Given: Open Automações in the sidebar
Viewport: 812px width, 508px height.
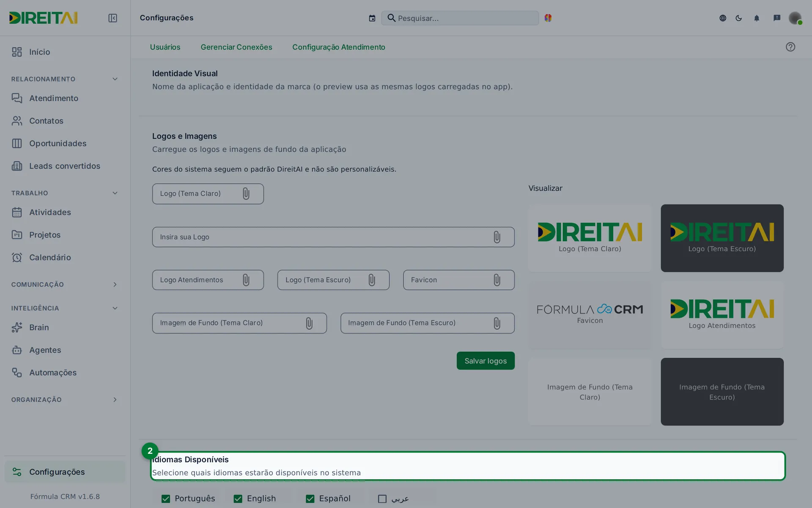Looking at the screenshot, I should point(65,373).
